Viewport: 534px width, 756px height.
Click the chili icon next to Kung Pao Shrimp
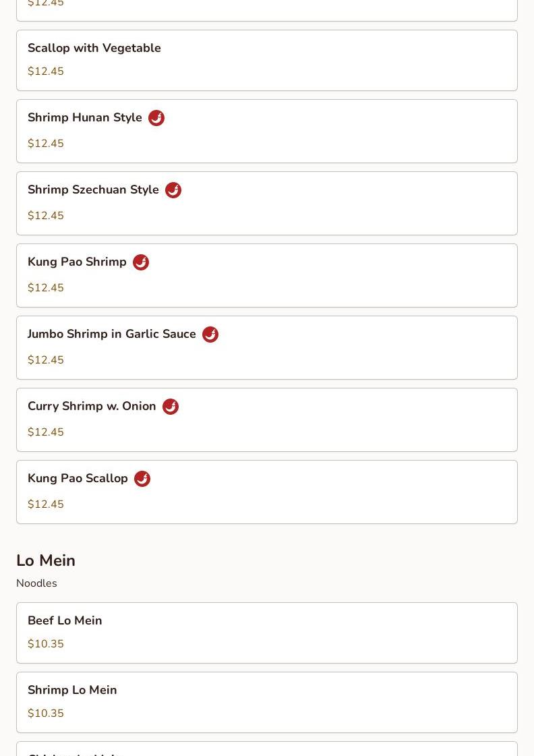coord(141,262)
